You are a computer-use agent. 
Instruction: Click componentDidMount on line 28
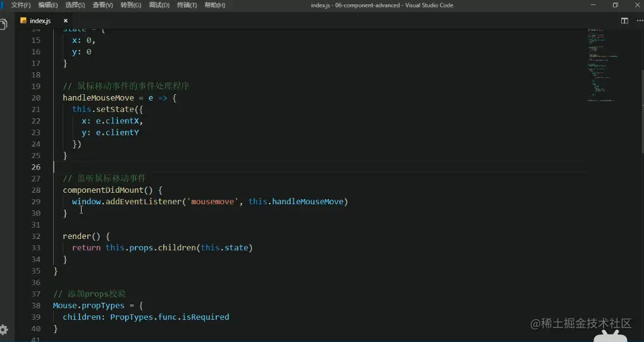pos(102,190)
